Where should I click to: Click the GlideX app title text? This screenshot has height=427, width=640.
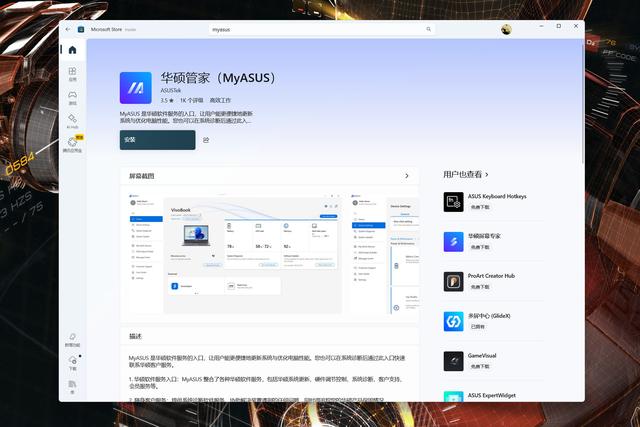click(x=489, y=316)
